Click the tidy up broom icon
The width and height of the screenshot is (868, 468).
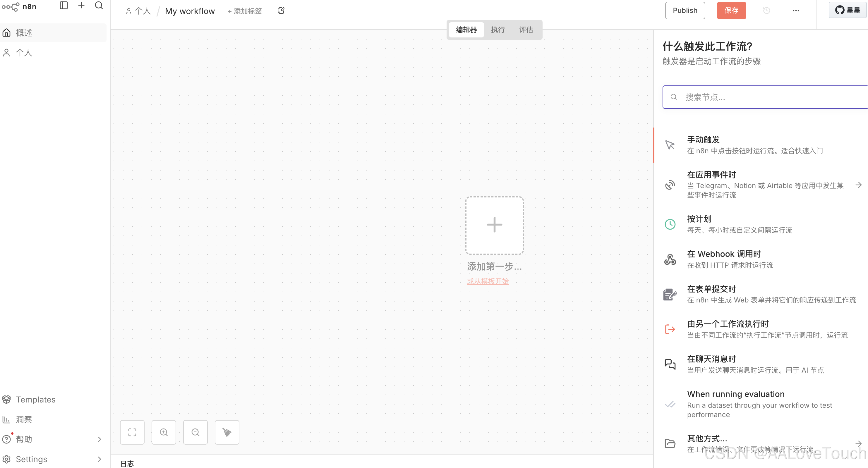(227, 432)
